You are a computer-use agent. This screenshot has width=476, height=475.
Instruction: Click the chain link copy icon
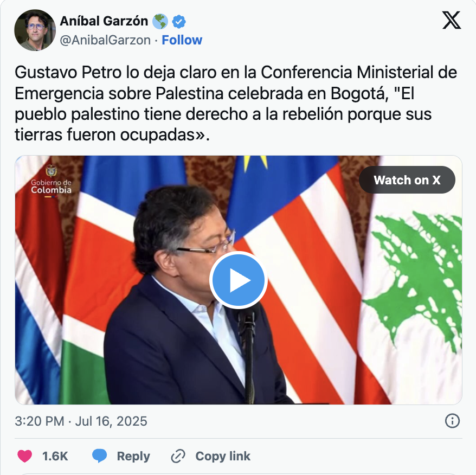[x=178, y=456]
